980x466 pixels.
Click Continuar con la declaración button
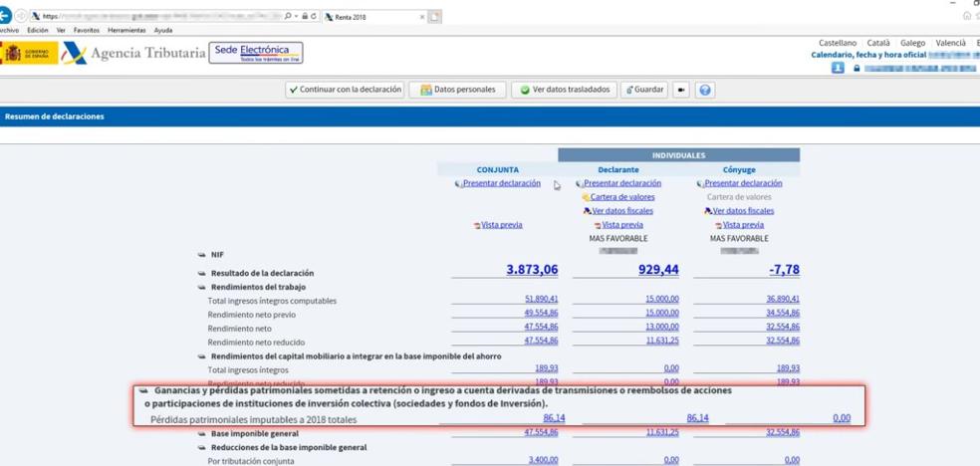coord(345,90)
